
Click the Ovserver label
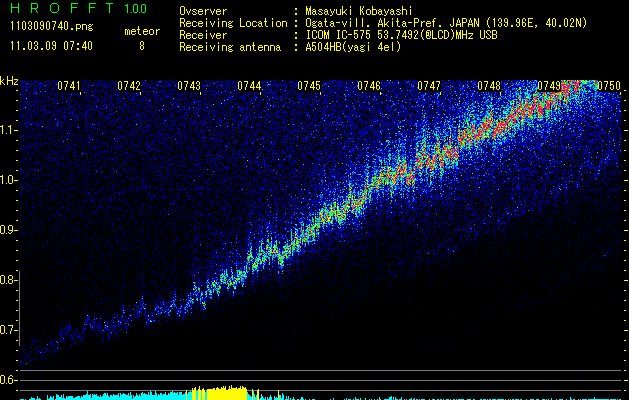point(203,11)
